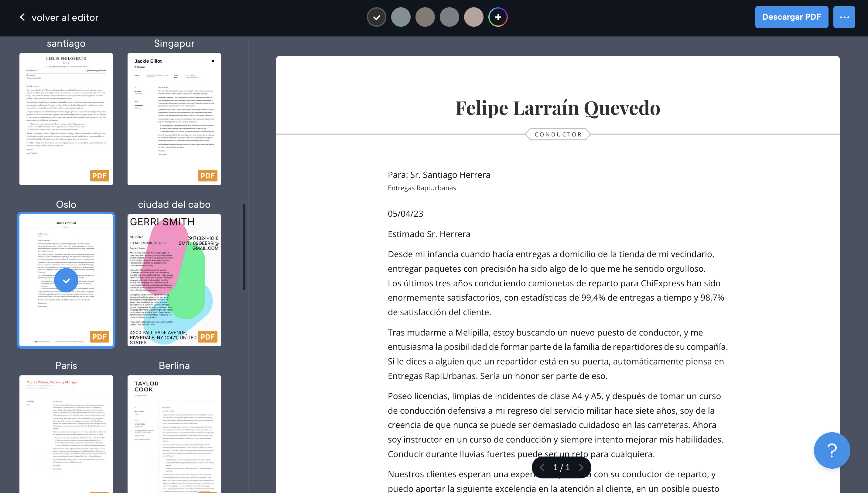Viewport: 868px width, 493px height.
Task: Select the dark checked color swatch
Action: [377, 17]
